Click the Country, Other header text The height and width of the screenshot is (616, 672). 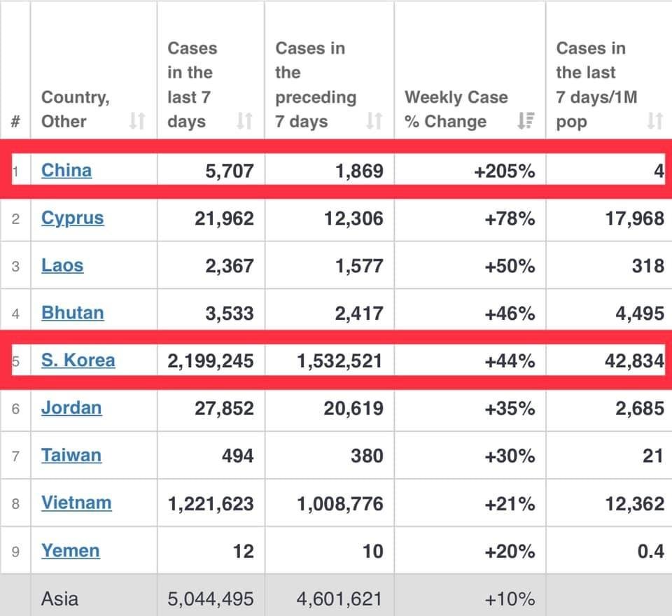click(x=76, y=109)
